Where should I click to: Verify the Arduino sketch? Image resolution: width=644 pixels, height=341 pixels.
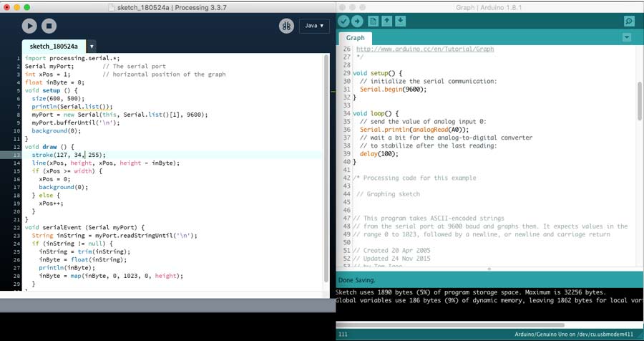click(x=343, y=21)
